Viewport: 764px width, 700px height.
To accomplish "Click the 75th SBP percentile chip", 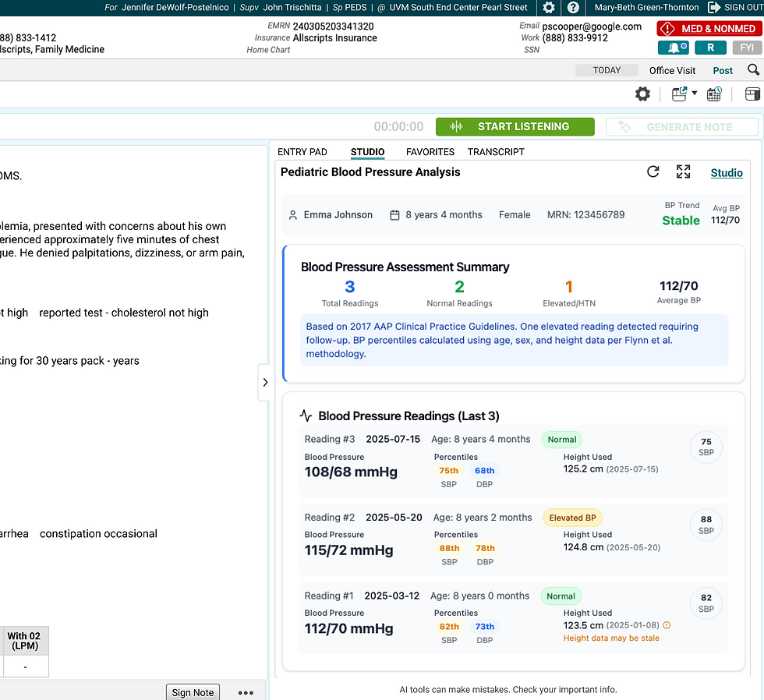I will (x=449, y=471).
